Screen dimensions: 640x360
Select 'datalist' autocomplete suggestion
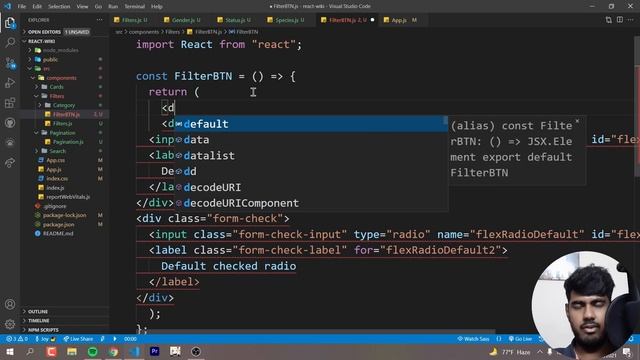(311, 156)
